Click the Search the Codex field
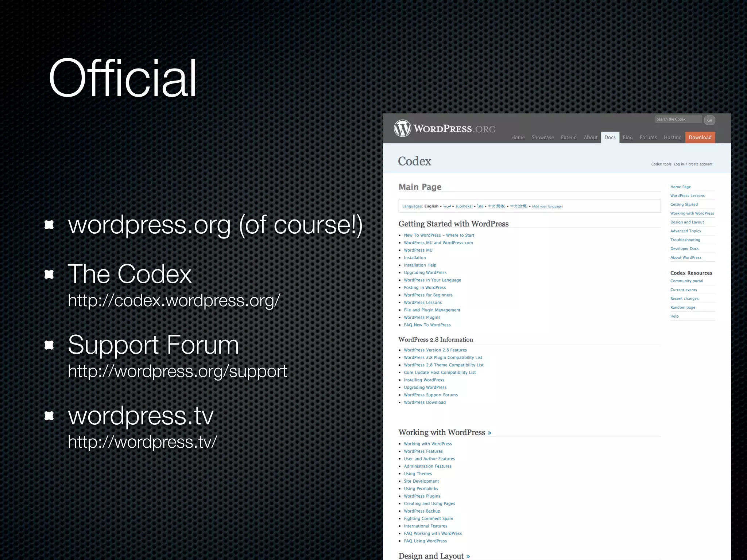 [x=678, y=119]
